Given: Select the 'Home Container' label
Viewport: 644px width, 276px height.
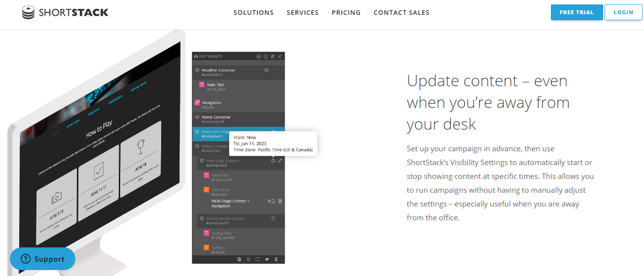Looking at the screenshot, I should (216, 117).
